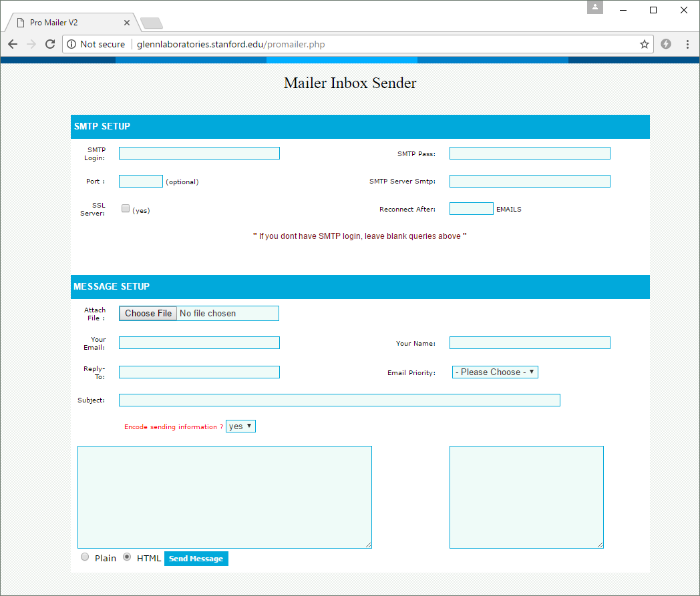
Task: Click the Your Email field
Action: (199, 342)
